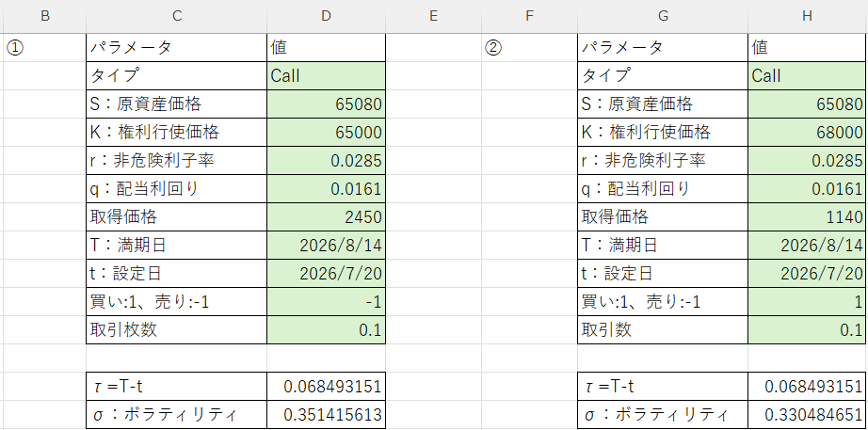Select the volatility cell showing 0.330484651

808,415
